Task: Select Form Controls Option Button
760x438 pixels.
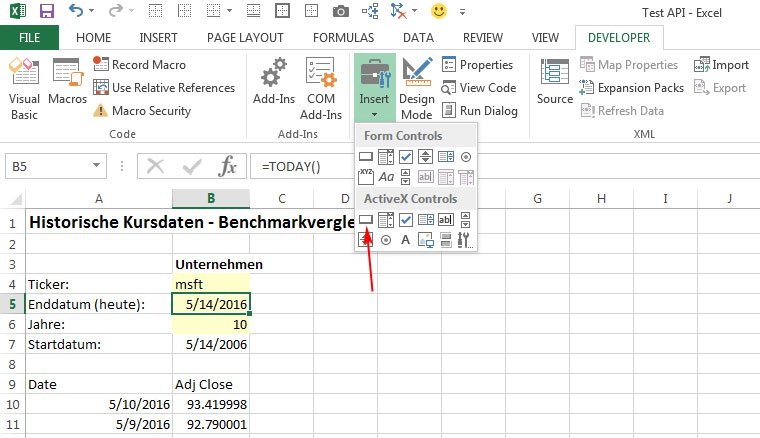Action: [x=466, y=157]
